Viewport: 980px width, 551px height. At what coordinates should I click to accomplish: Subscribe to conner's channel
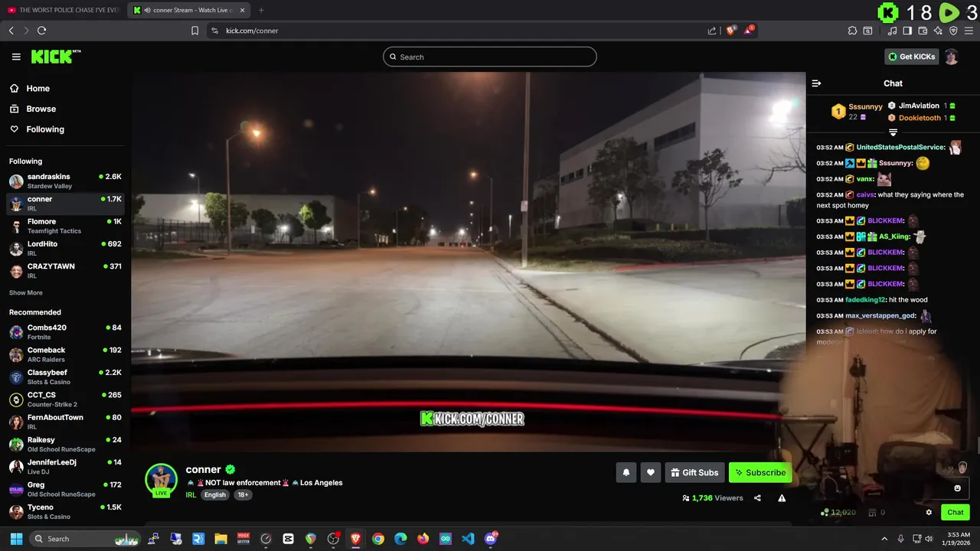(760, 473)
